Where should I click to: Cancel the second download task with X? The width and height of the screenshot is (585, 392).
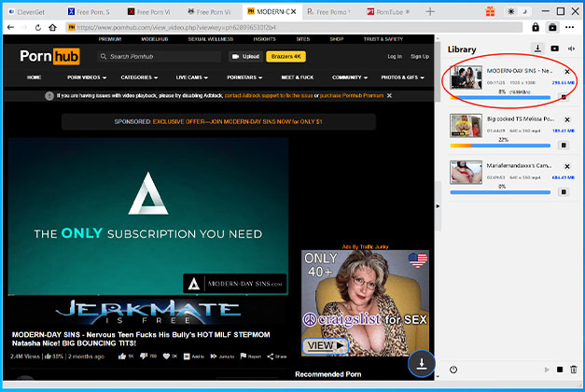568,120
